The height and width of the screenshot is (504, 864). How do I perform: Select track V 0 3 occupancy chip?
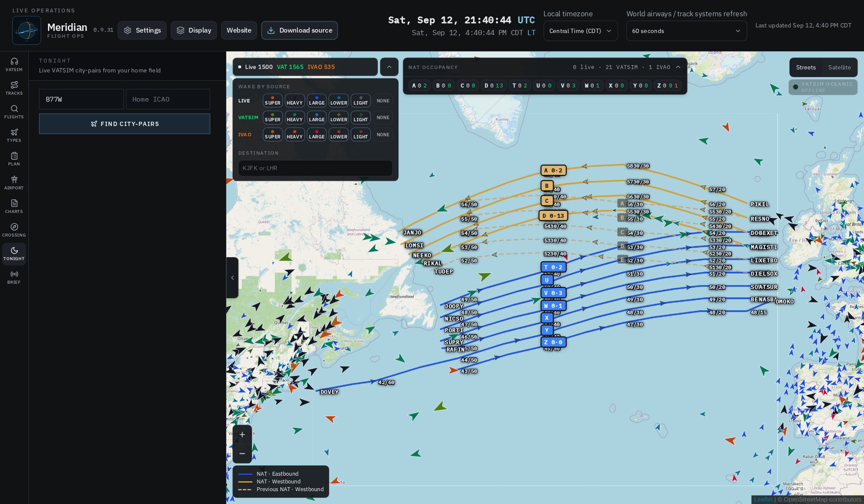point(569,86)
